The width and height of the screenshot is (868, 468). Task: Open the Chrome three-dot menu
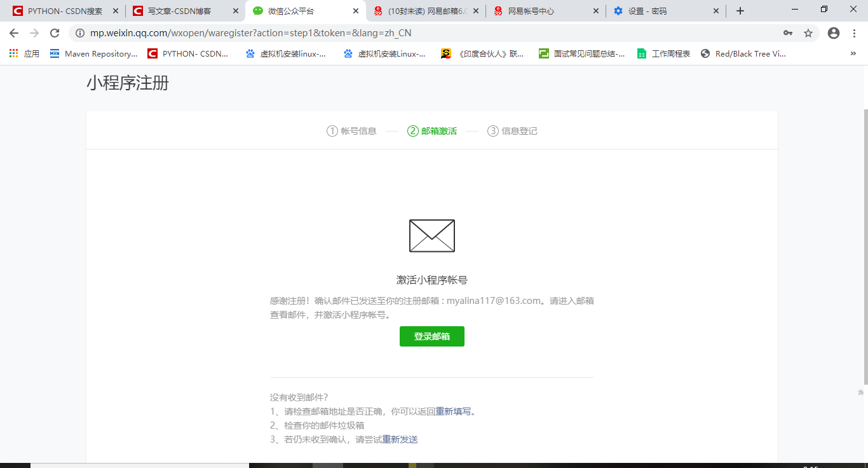click(x=854, y=33)
